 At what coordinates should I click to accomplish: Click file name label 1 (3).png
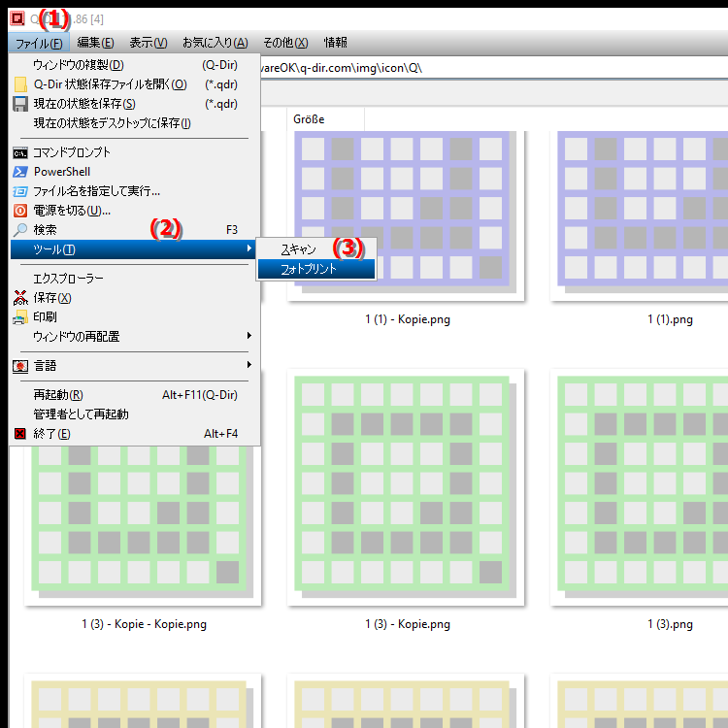(x=670, y=624)
